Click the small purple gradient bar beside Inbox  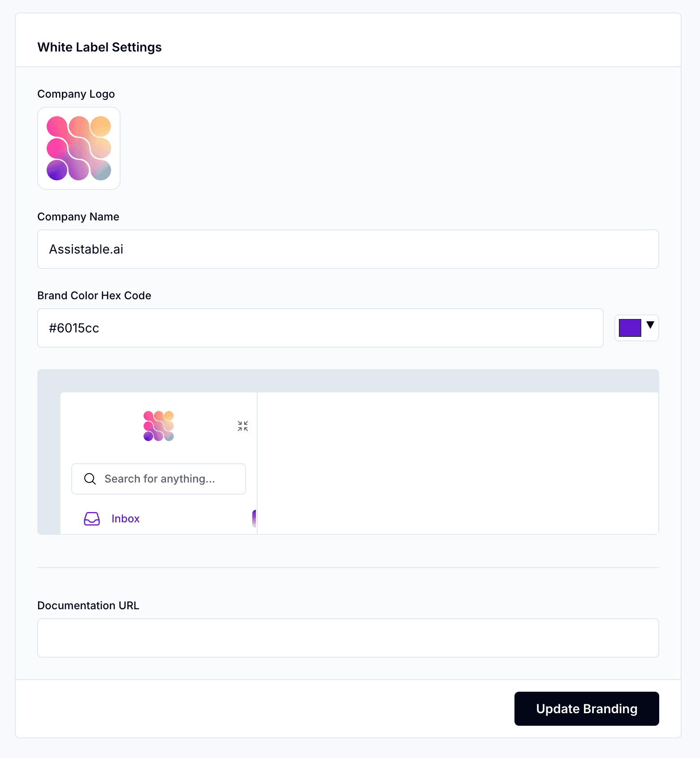point(255,520)
